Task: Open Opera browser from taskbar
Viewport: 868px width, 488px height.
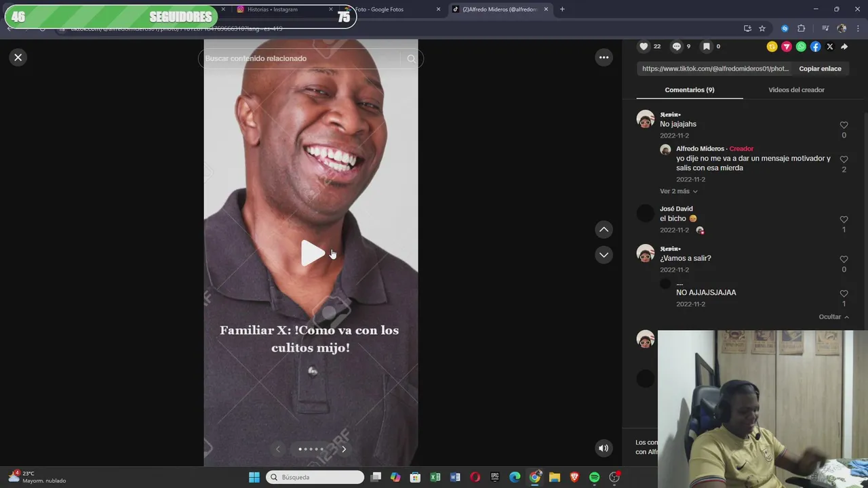Action: (x=475, y=477)
